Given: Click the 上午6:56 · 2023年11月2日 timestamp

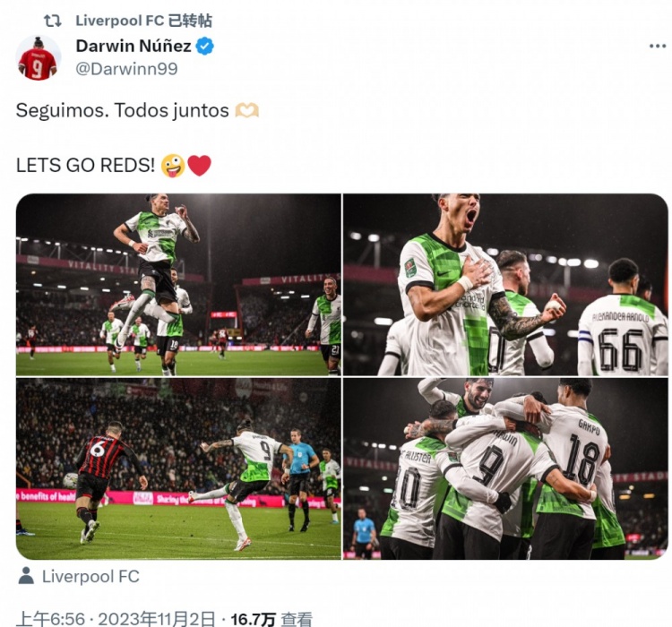Looking at the screenshot, I should [x=116, y=619].
